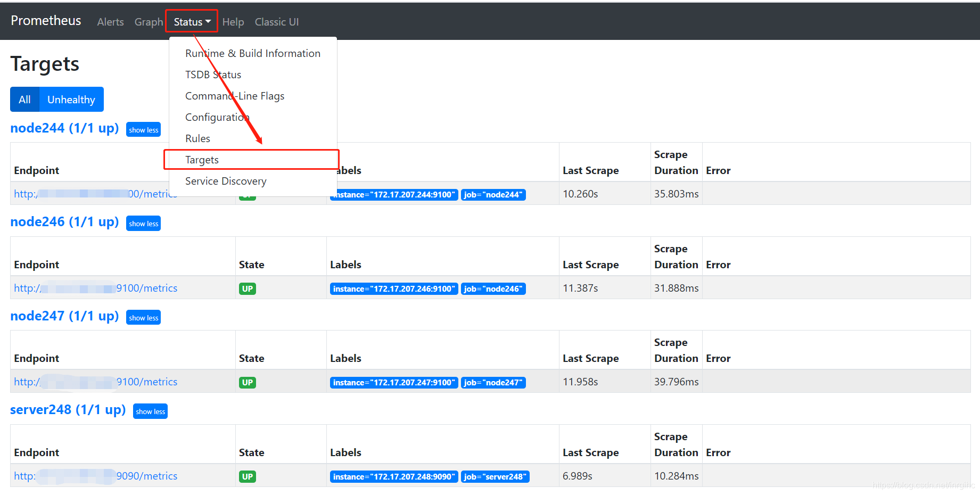980x495 pixels.
Task: Select Rules from the Status menu
Action: click(x=253, y=138)
